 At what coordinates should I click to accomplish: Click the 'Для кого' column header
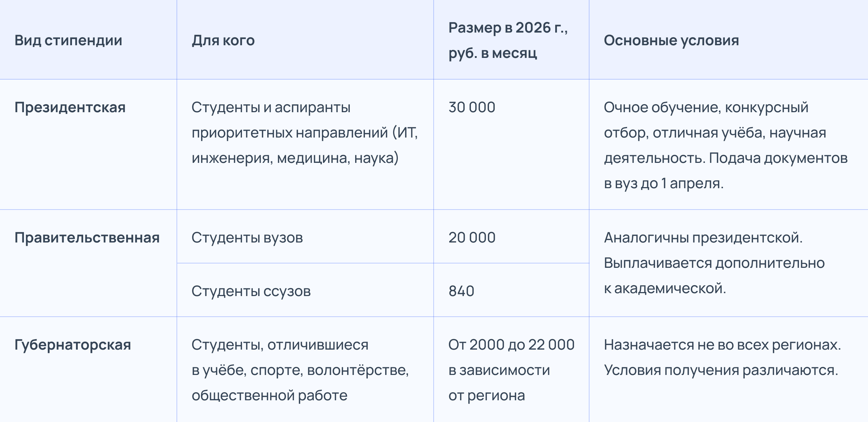coord(223,40)
